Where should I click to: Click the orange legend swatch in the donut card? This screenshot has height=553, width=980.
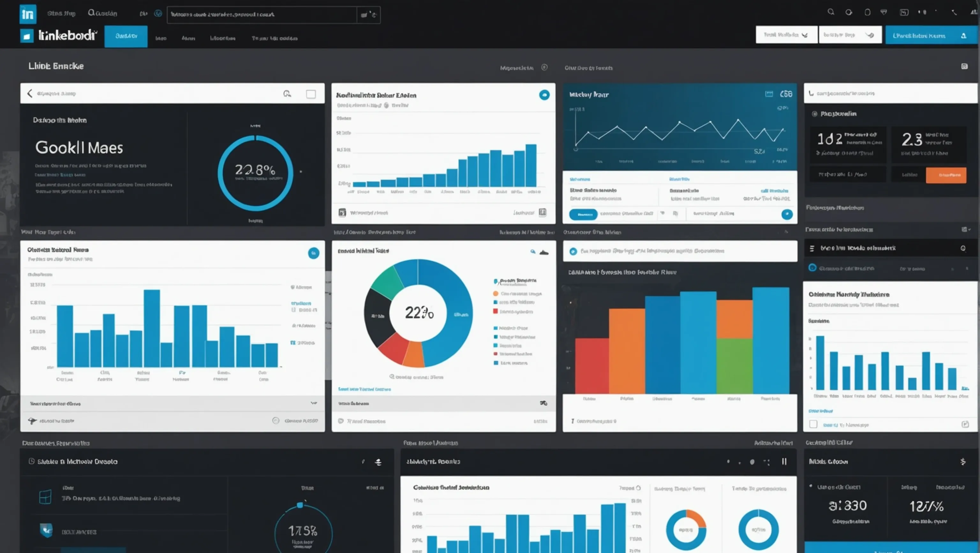(495, 294)
